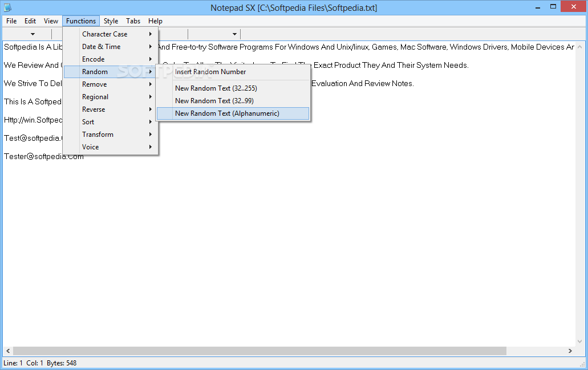
Task: Click the 'Col: 1' status entry
Action: click(x=34, y=363)
